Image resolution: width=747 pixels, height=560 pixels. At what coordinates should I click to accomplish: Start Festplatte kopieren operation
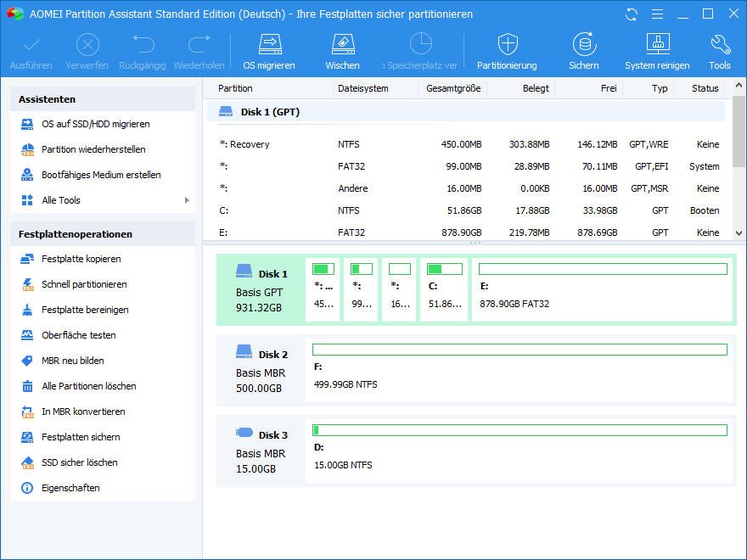(81, 259)
